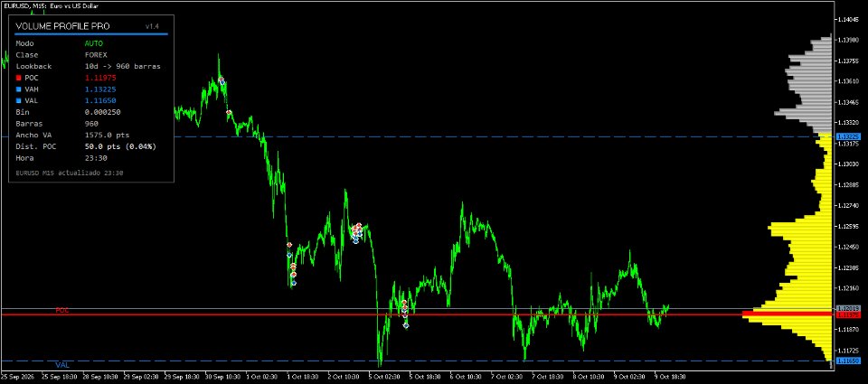Click the red POC bar in the volume histogram

(x=787, y=314)
